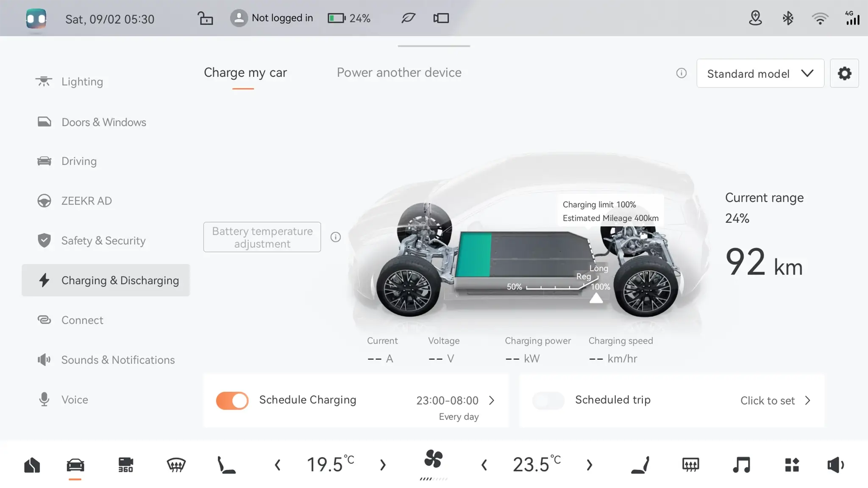This screenshot has height=488, width=868.
Task: Toggle Schedule Charging on/off
Action: [x=233, y=400]
